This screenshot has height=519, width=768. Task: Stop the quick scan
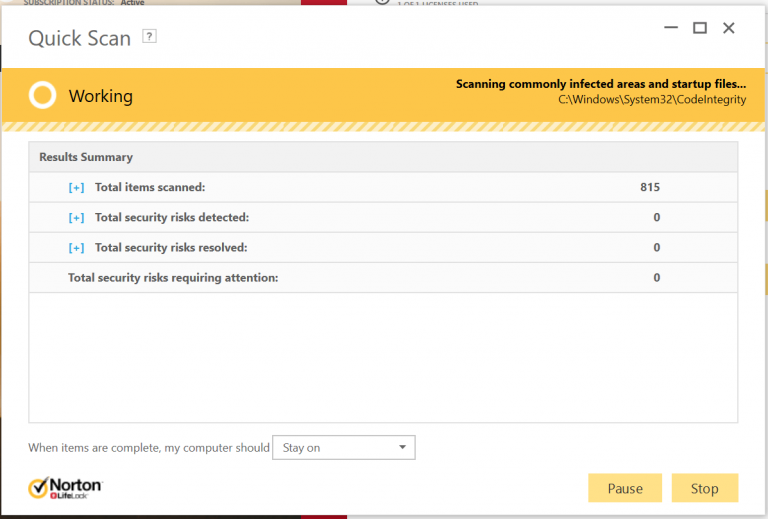tap(704, 488)
